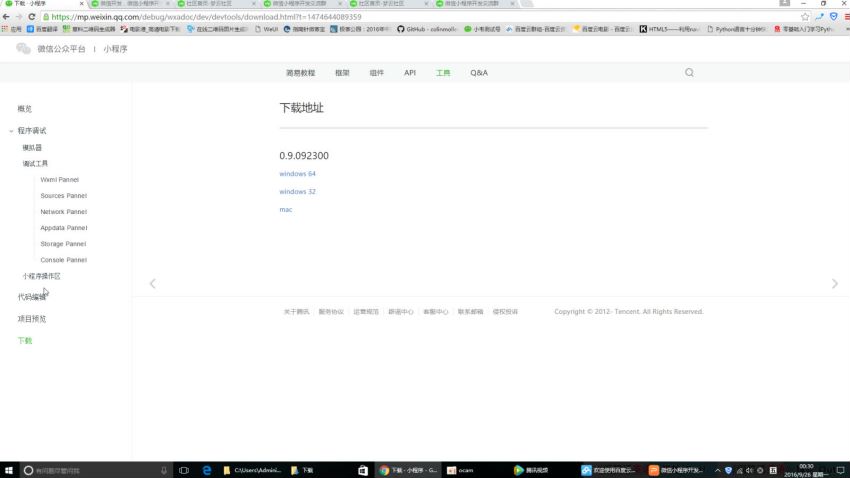Go to next page with right chevron
This screenshot has width=850, height=478.
tap(835, 283)
